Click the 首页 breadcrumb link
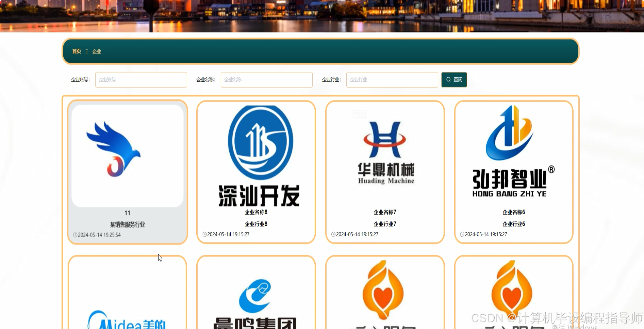644x329 pixels. coord(77,51)
